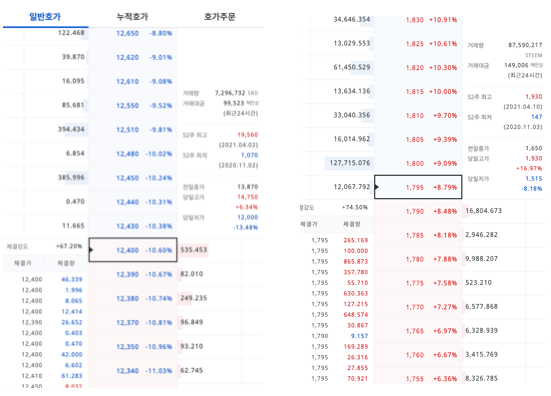551x396 pixels.
Task: Select the 호가주문 tab
Action: coord(220,17)
